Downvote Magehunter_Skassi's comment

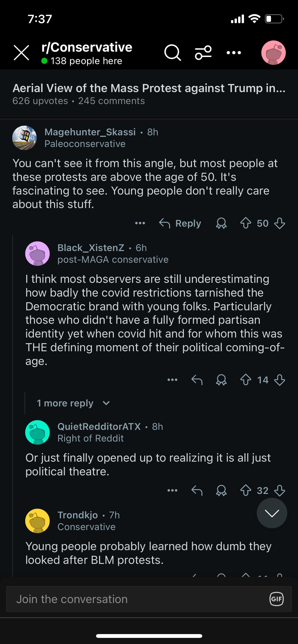(279, 223)
